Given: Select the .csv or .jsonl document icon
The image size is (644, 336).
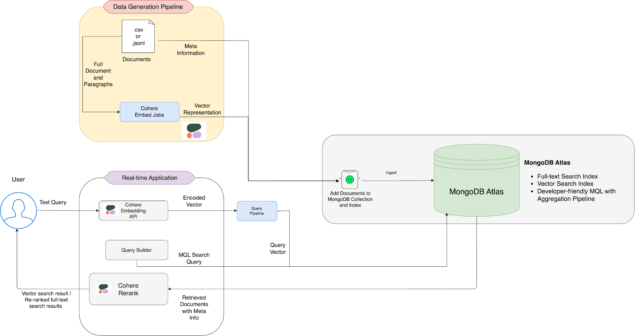Looking at the screenshot, I should [138, 36].
